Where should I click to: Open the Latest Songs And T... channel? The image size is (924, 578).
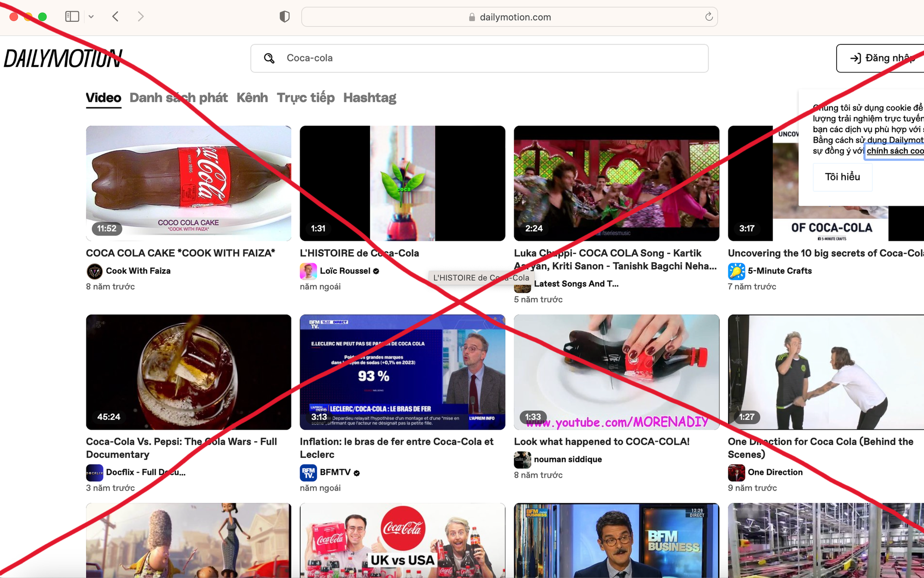pyautogui.click(x=576, y=284)
